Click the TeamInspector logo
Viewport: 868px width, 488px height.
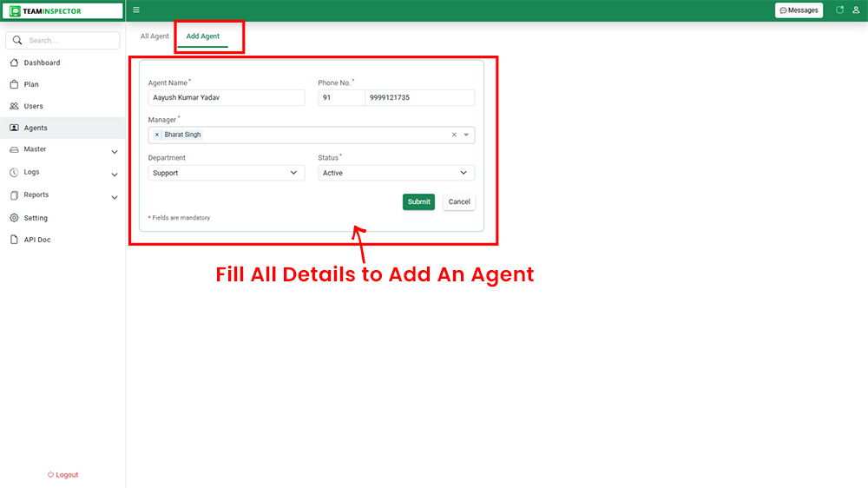coord(62,11)
